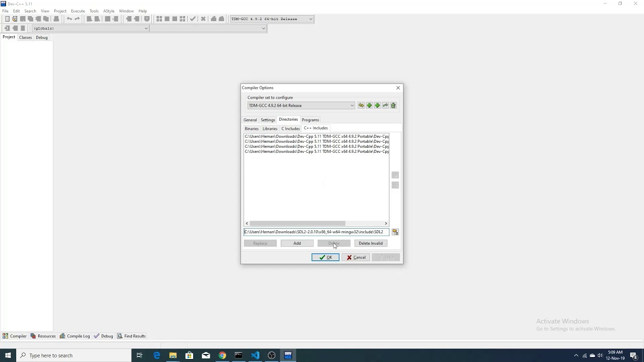Click the Task View taskbar icon
The image size is (644, 362).
[139, 355]
